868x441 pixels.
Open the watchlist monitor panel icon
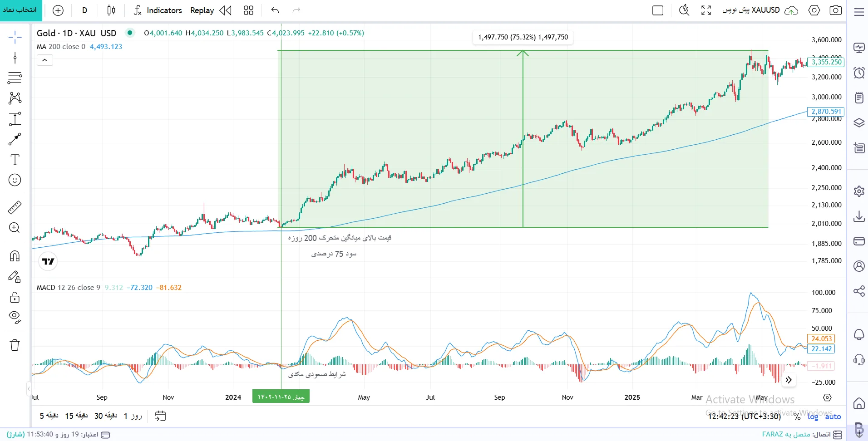coord(859,48)
